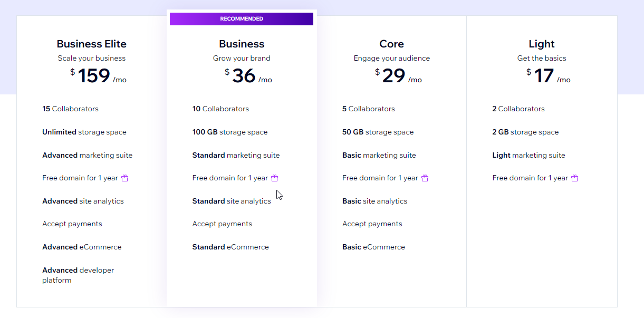Viewport: 644px width, 318px height.
Task: Click Basic eCommerce feature in Core plan
Action: [x=373, y=247]
